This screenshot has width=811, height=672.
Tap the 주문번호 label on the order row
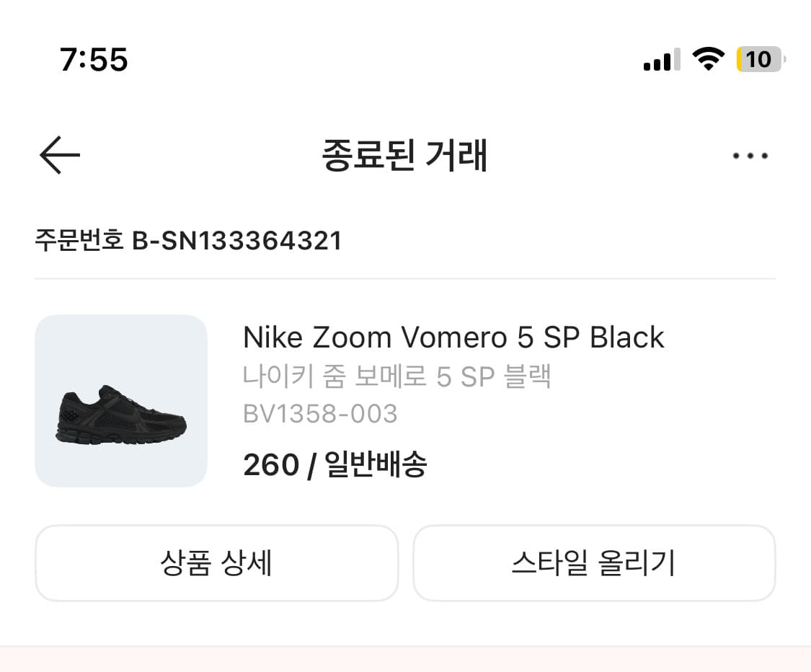pyautogui.click(x=81, y=242)
